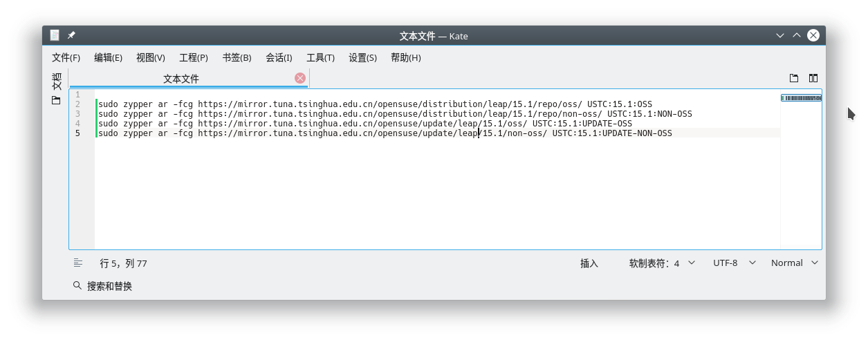Open the UTF-8 encoding dropdown
Image resolution: width=868 pixels, height=342 pixels.
coord(735,263)
